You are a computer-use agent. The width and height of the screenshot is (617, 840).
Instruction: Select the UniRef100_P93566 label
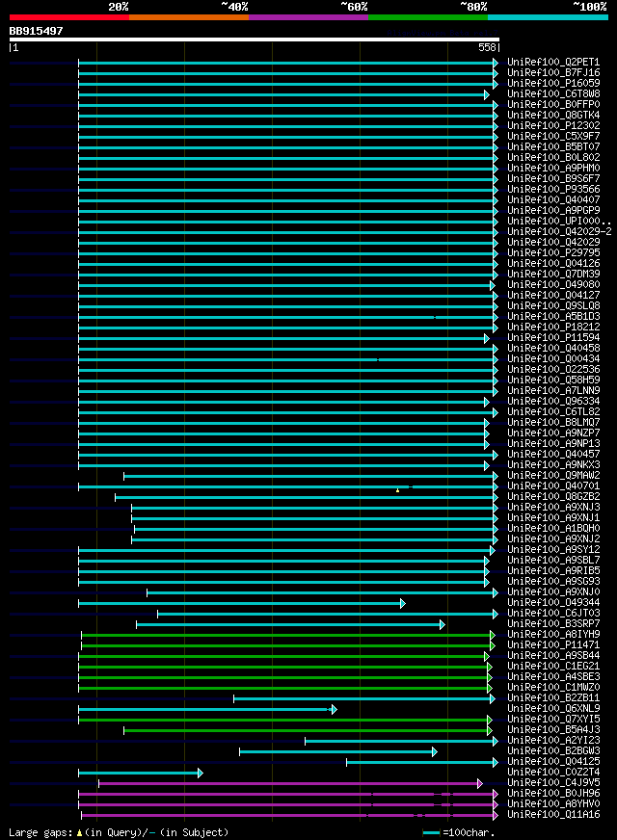tap(553, 189)
